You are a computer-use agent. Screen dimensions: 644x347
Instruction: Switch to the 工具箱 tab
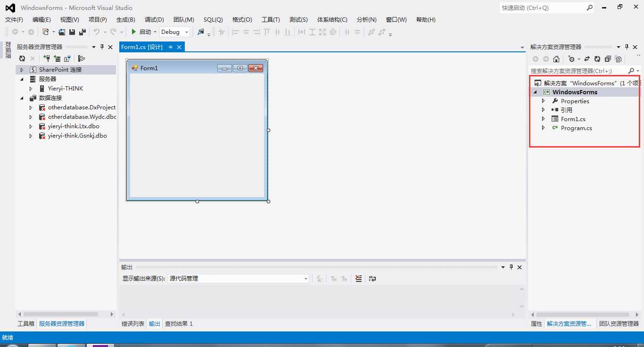coord(26,324)
